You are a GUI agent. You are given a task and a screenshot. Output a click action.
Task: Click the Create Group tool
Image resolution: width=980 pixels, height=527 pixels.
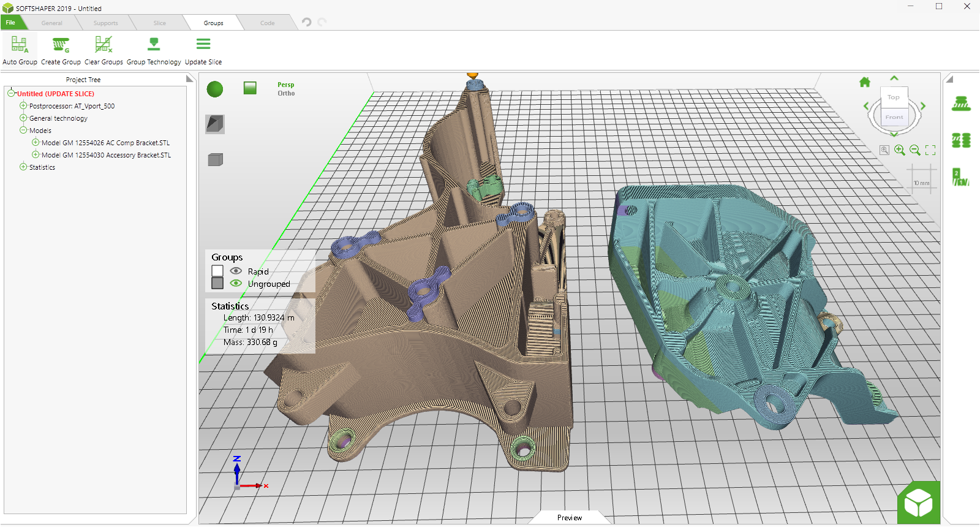tap(61, 50)
